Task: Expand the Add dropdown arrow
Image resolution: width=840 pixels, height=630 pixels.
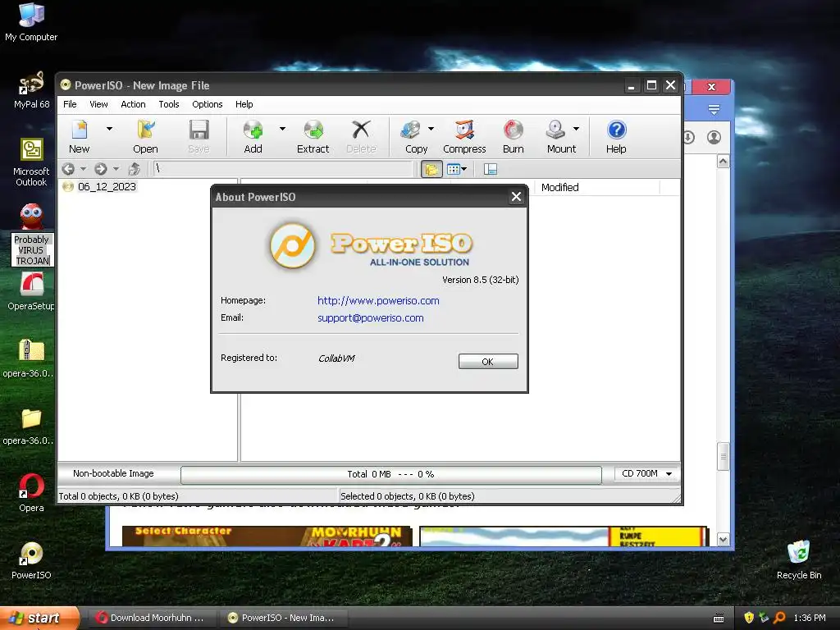Action: point(282,129)
